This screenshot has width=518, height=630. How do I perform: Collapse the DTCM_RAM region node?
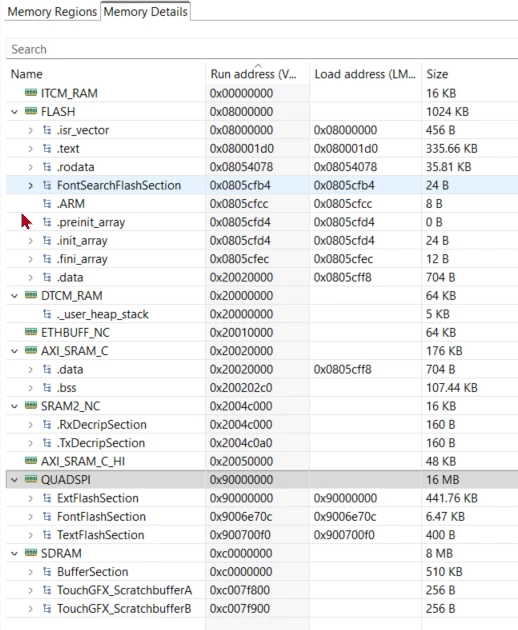click(14, 296)
